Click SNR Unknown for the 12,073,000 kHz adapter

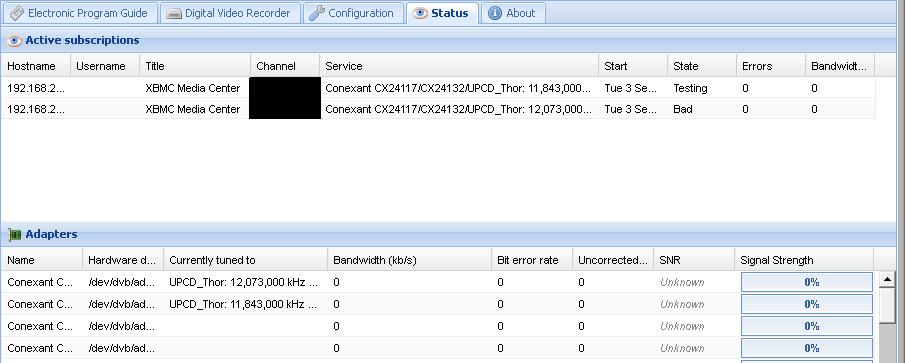682,282
